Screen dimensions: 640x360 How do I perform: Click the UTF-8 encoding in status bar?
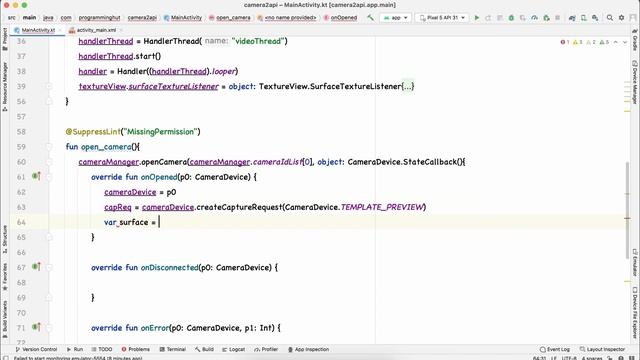pos(569,358)
